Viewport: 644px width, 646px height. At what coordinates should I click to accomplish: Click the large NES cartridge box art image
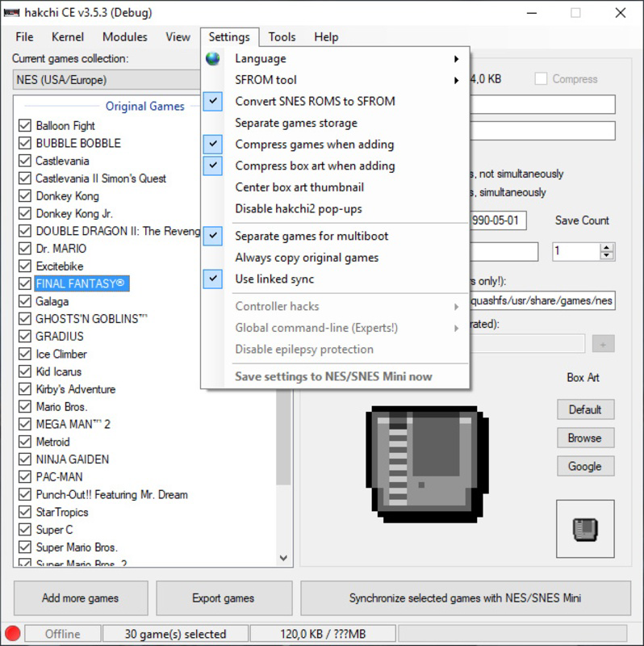pos(427,464)
